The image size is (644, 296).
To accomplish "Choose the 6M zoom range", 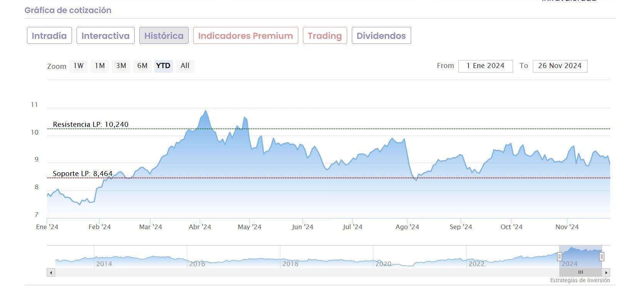I will coord(142,66).
